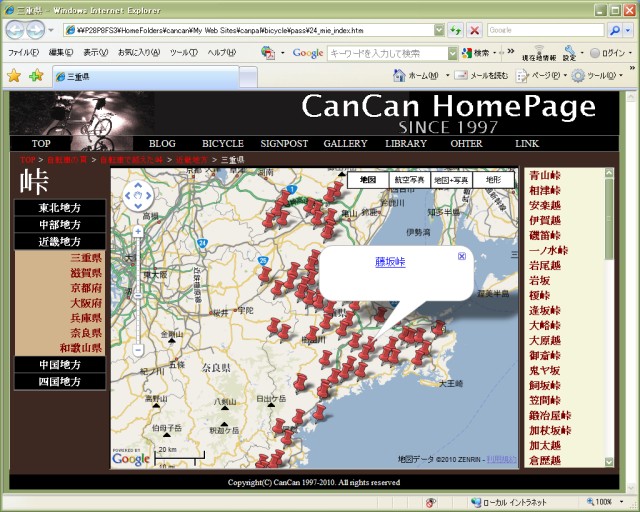Click the 和歌山県 sidebar link

[x=81, y=348]
